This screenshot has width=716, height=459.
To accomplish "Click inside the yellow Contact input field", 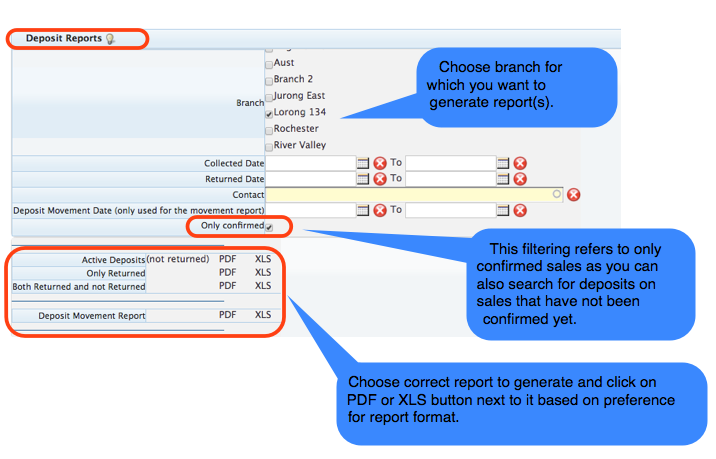I will (x=414, y=195).
